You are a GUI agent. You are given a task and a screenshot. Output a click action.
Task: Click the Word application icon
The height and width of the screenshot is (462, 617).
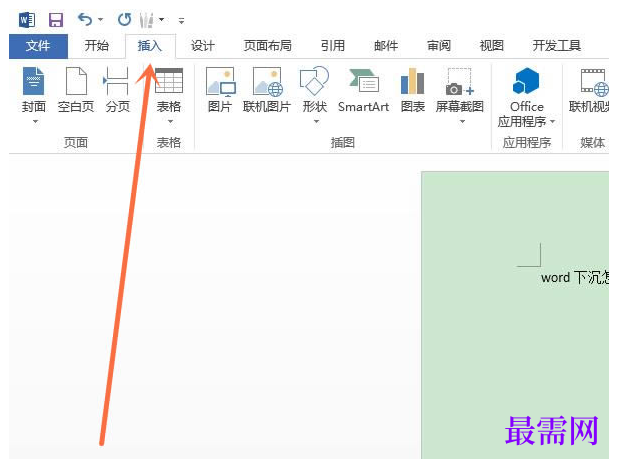(27, 20)
